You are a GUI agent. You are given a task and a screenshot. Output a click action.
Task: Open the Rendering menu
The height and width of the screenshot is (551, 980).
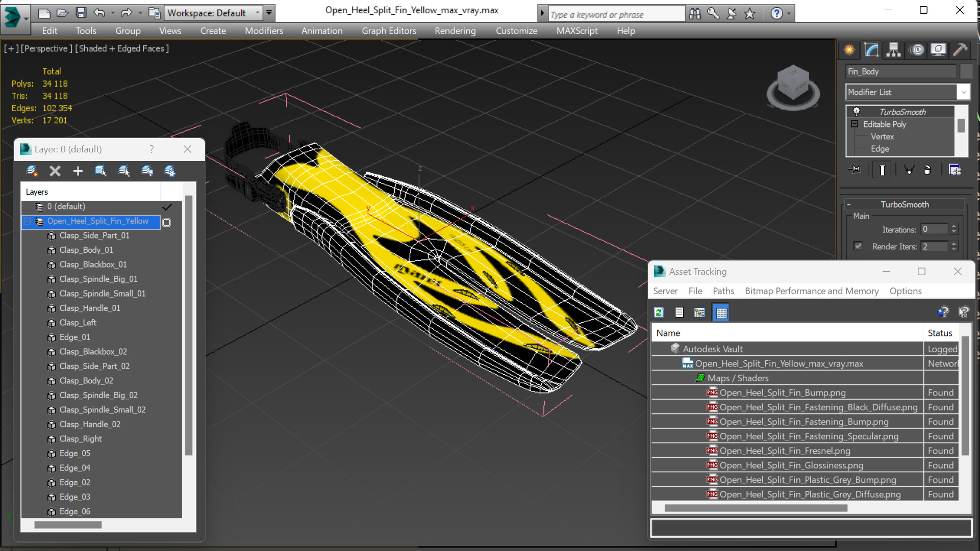click(455, 31)
